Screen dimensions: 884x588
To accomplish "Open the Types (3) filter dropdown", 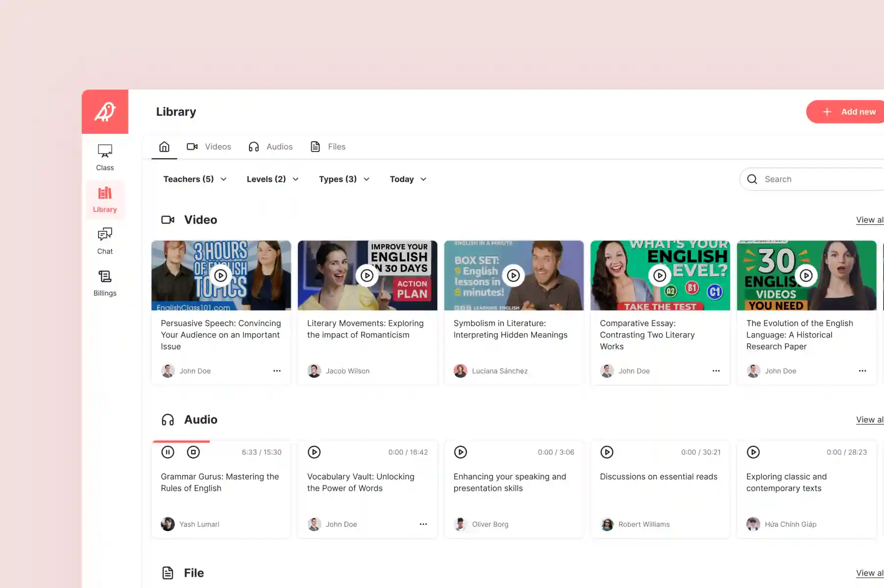I will coord(344,179).
